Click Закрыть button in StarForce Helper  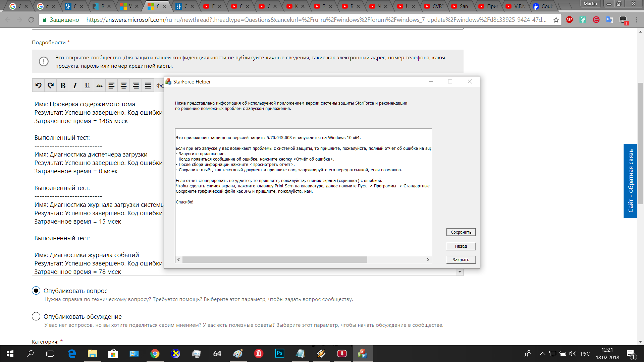tap(461, 260)
